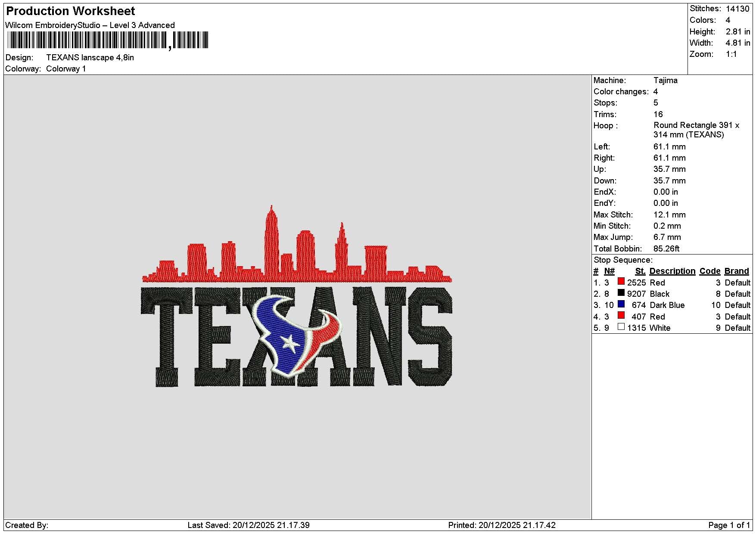
Task: Click the Height value '2.81 in'
Action: tap(738, 31)
